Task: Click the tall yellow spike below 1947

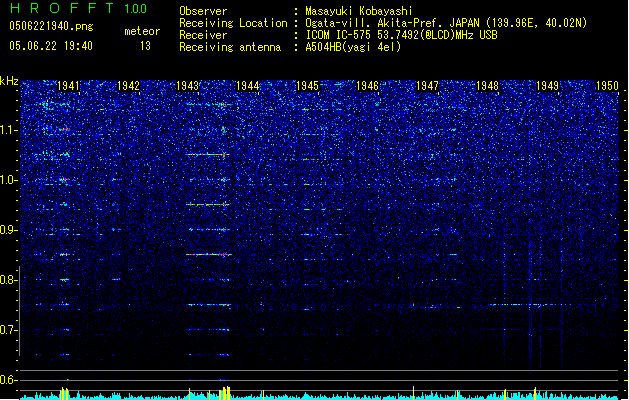Action: coord(413,393)
